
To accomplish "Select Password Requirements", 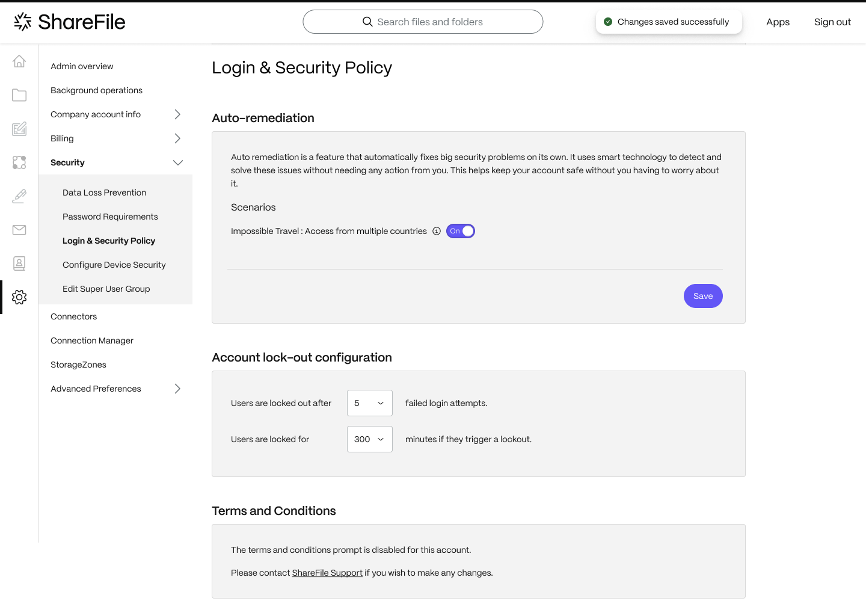I will [110, 217].
